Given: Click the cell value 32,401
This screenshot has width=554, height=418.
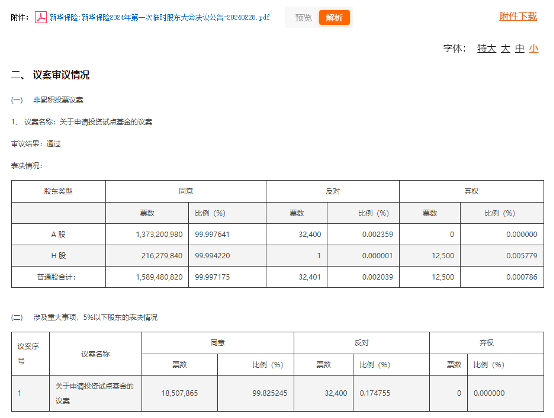Looking at the screenshot, I should [x=310, y=277].
